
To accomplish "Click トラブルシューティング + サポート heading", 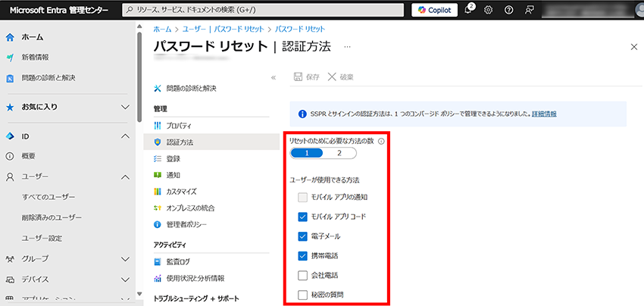I will (196, 298).
